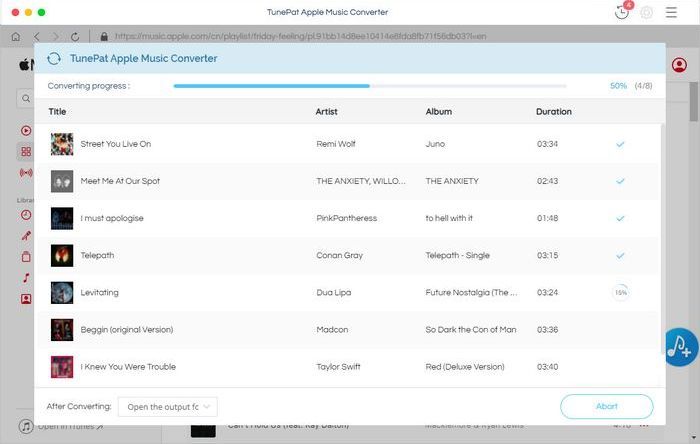Viewport: 700px width, 444px height.
Task: Click the I Knew You Were Trouble album art
Action: [62, 367]
